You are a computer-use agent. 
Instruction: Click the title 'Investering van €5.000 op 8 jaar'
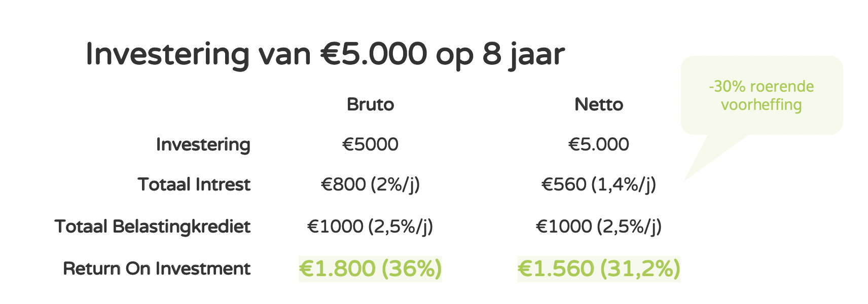pyautogui.click(x=325, y=55)
